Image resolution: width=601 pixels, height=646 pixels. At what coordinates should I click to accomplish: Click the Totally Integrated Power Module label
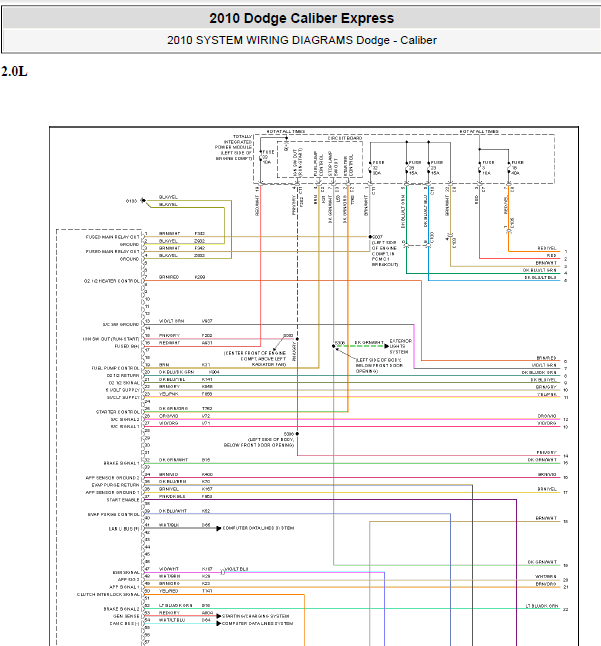[233, 147]
